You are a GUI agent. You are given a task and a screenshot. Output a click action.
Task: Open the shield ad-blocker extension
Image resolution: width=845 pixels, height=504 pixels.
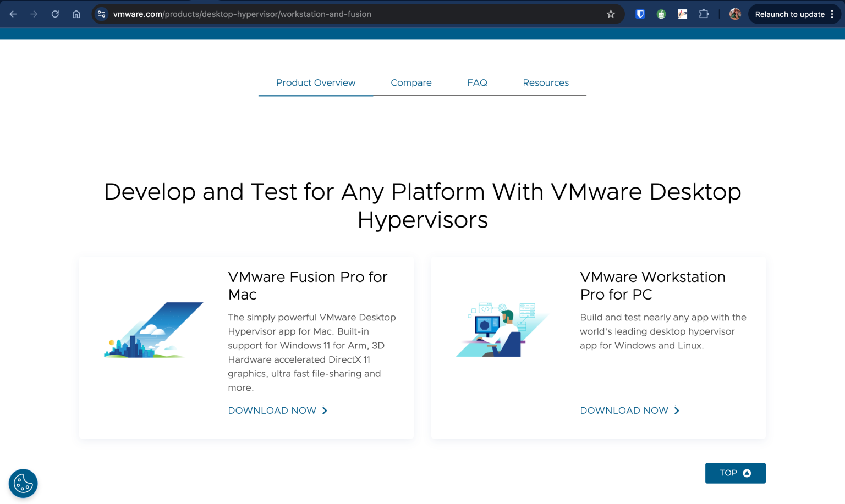click(x=640, y=14)
